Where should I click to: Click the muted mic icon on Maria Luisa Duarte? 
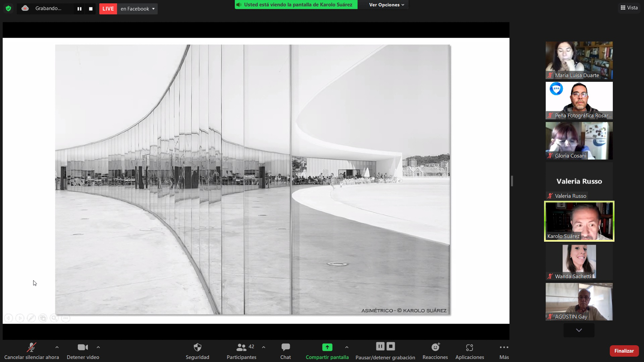[x=550, y=75]
